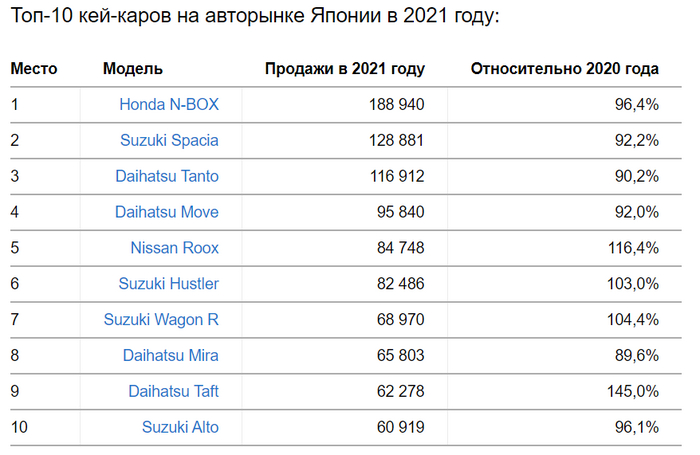Select the Suzuki Hustler link
Screen dimensions: 700x455
167,284
